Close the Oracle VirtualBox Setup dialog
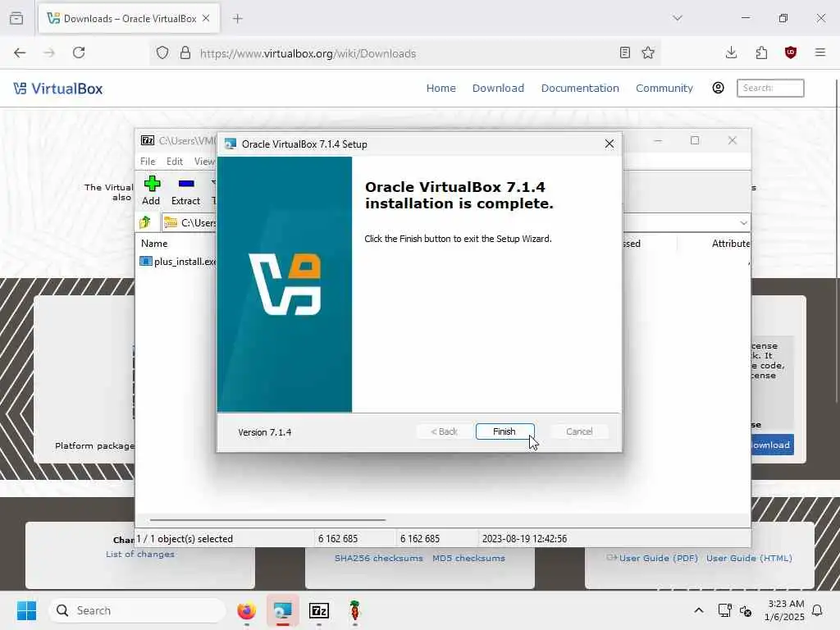 pos(609,144)
